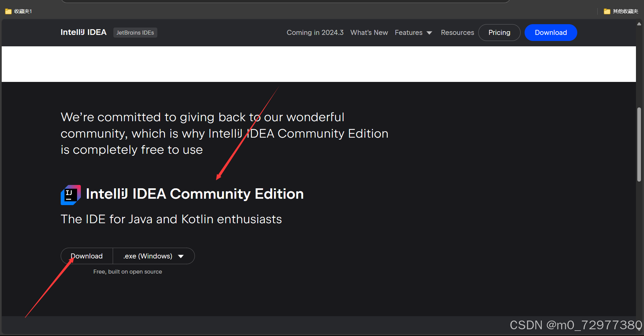Open the .exe (Windows) installer type dropdown

[x=154, y=256]
